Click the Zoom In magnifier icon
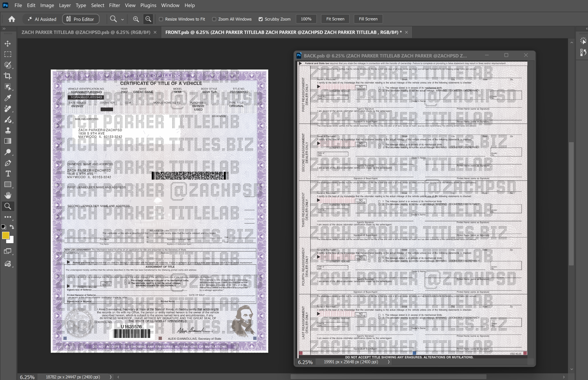The width and height of the screenshot is (588, 380). tap(136, 19)
